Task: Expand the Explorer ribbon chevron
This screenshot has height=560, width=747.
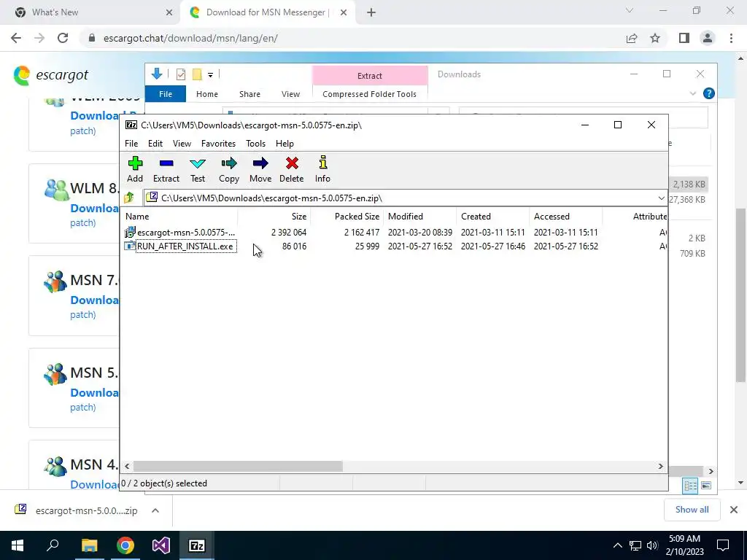Action: click(693, 93)
